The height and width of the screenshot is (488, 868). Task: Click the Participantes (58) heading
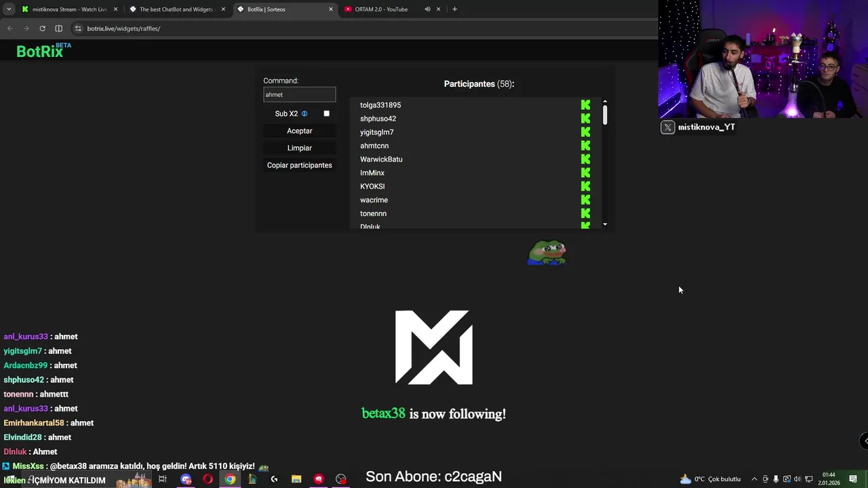[479, 84]
